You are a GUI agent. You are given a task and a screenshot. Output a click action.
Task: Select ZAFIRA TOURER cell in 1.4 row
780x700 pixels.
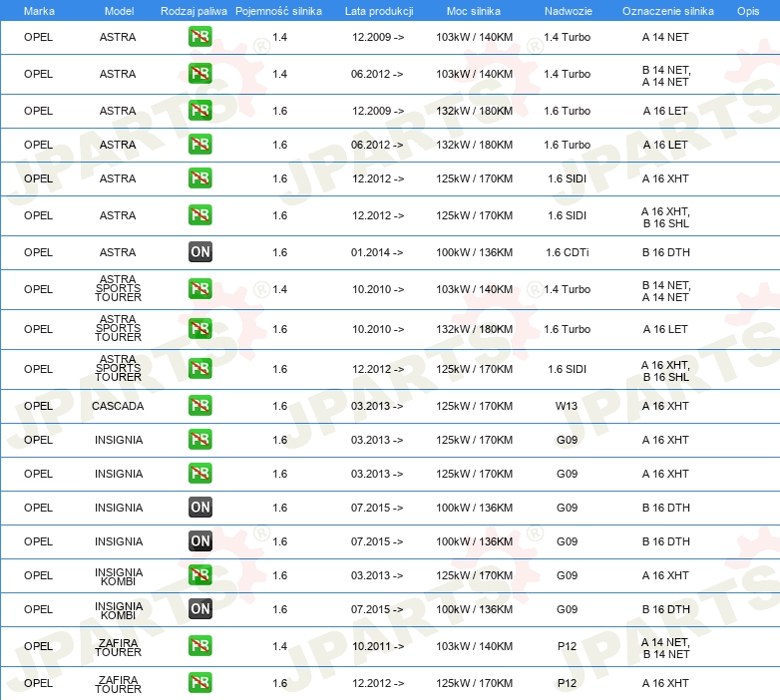point(118,647)
